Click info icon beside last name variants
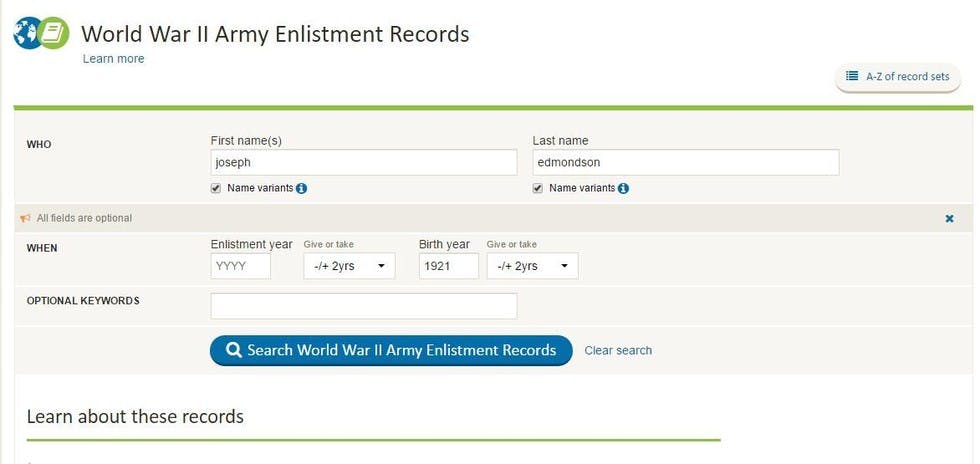 (624, 188)
